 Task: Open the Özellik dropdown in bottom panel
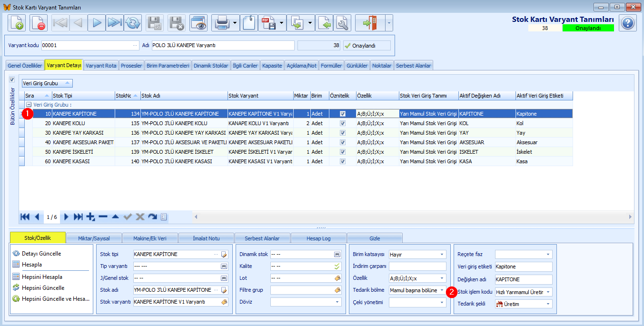[x=442, y=278]
